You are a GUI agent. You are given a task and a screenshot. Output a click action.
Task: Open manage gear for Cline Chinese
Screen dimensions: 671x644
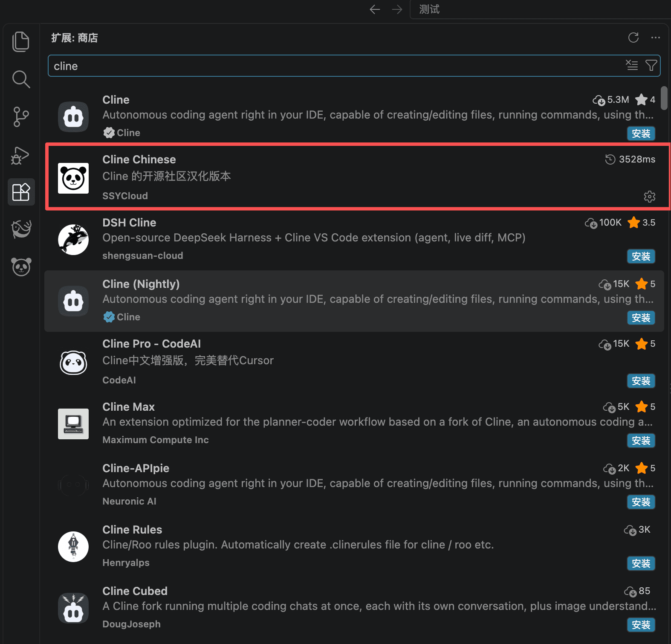coord(649,196)
